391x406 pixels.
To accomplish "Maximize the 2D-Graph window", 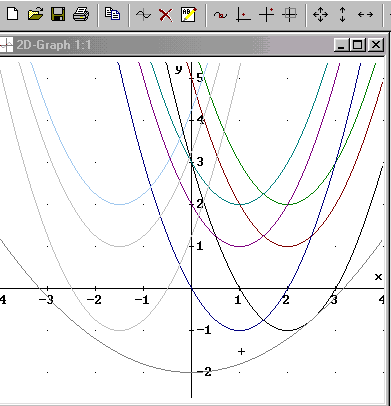I will point(358,45).
